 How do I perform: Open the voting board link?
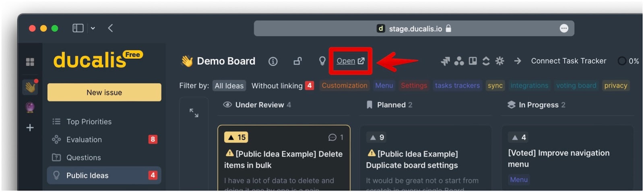point(351,61)
